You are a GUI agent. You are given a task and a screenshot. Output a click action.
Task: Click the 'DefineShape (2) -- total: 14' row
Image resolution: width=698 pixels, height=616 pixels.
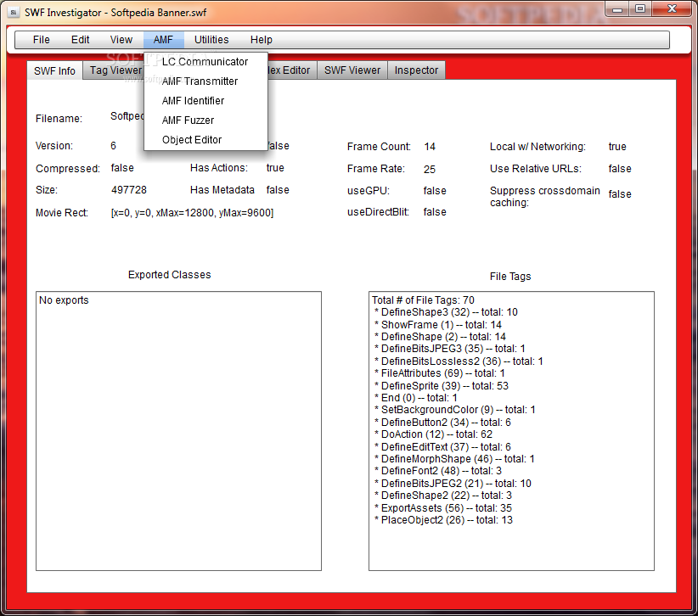(441, 337)
